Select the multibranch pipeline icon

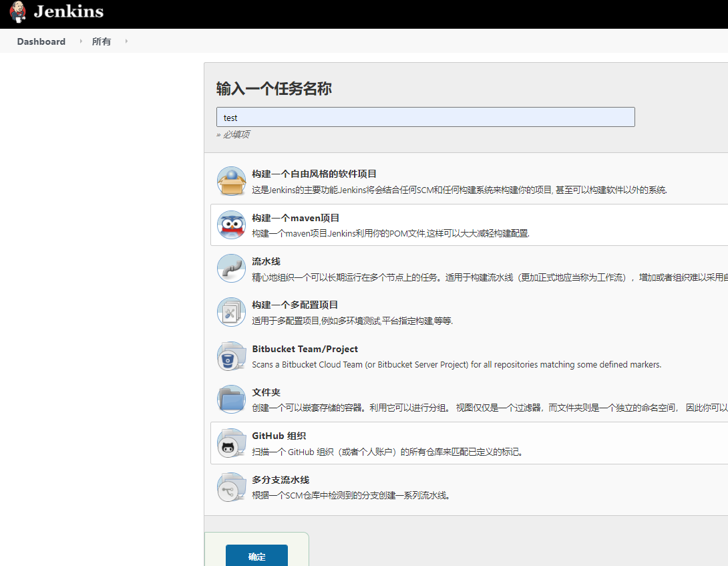[x=231, y=487]
